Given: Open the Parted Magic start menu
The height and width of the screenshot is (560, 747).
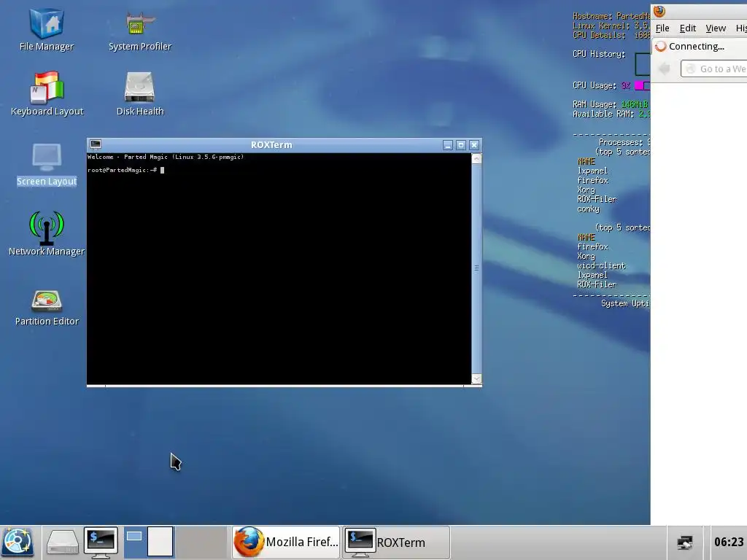Looking at the screenshot, I should [18, 542].
